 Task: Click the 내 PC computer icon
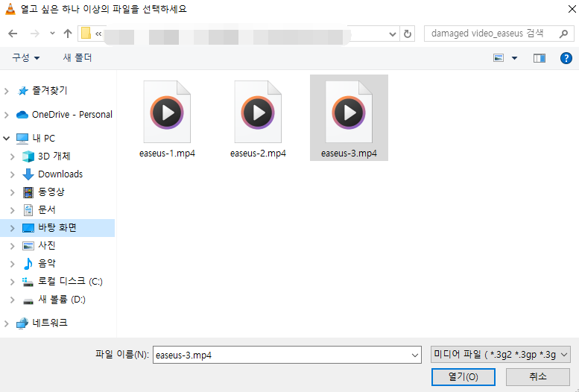click(22, 139)
